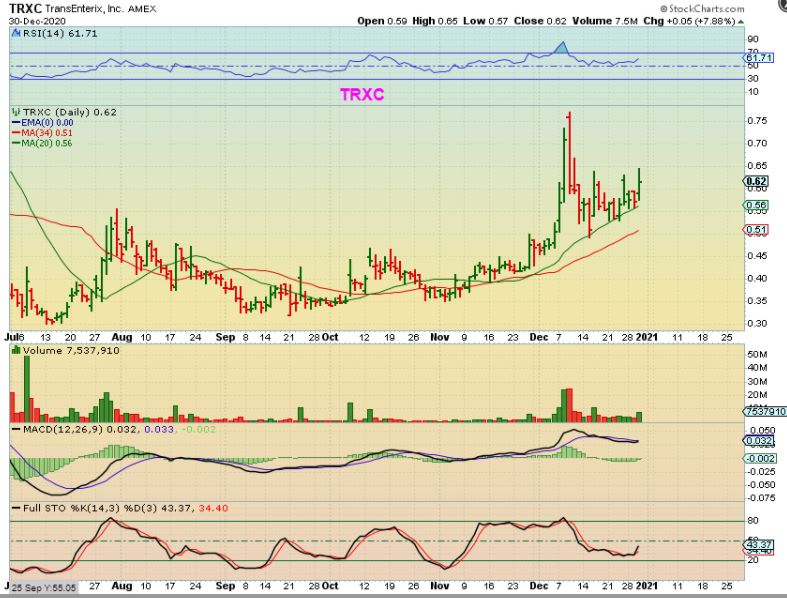Click the 0.62 last price tag on price axis
This screenshot has height=598, width=787.
pyautogui.click(x=755, y=181)
